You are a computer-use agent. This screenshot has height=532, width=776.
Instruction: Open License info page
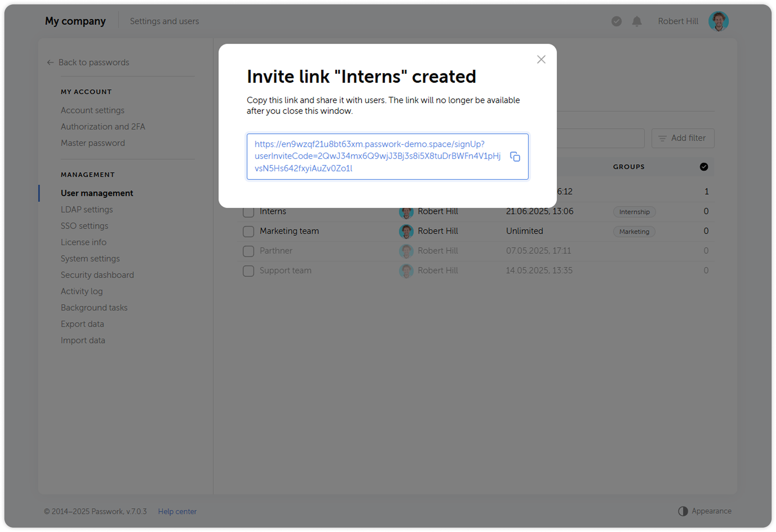tap(83, 242)
